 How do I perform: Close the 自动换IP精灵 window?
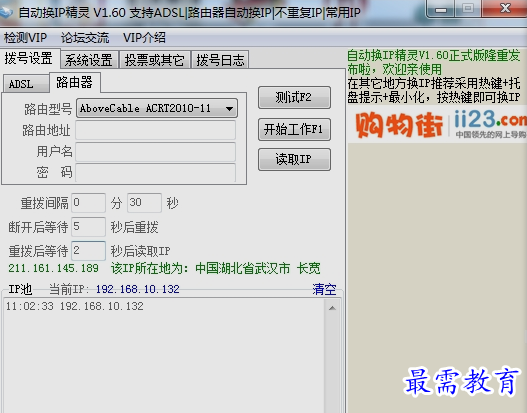pos(504,8)
